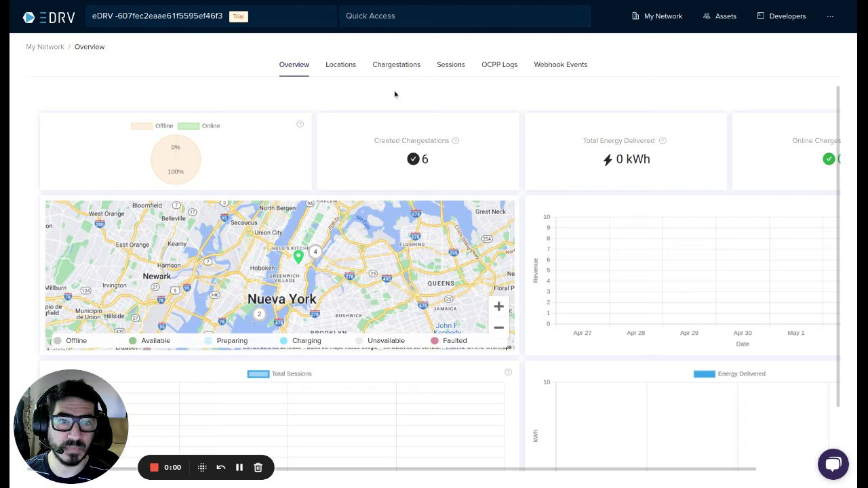Switch to the Chargestations tab
This screenshot has height=488, width=868.
(x=396, y=64)
